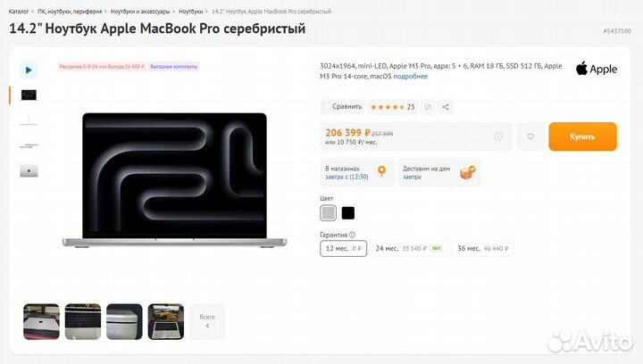The height and width of the screenshot is (364, 643).
Task: Click the Apple brand logo
Action: coord(597,69)
